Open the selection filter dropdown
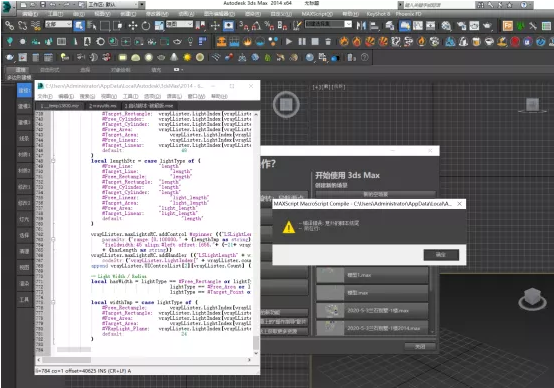Image resolution: width=554 pixels, height=388 pixels. coord(58,24)
